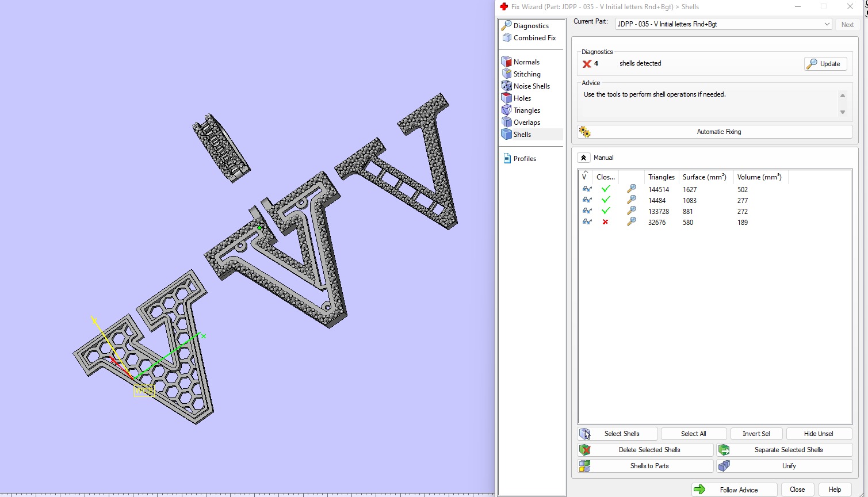
Task: Minimize the Fix Wizard window
Action: 798,7
